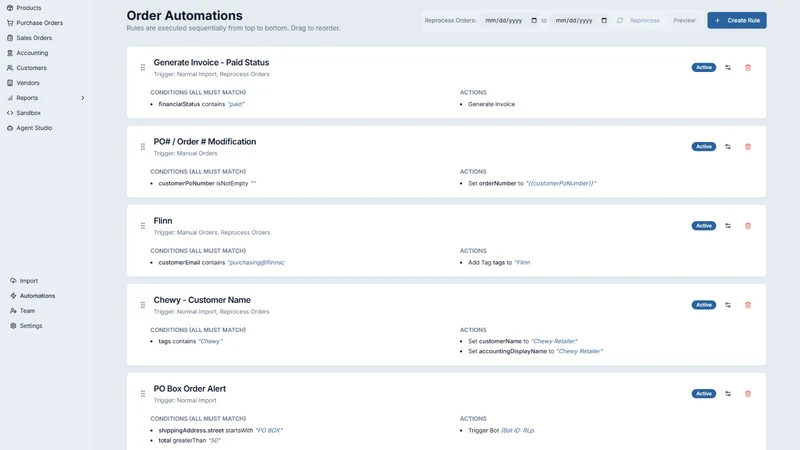Click the purchasing@flinnsc condition value
This screenshot has width=800, height=450.
[256, 262]
